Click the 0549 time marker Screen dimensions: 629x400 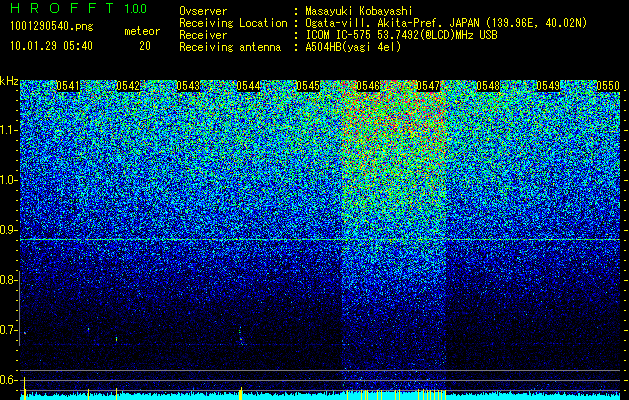coord(548,86)
